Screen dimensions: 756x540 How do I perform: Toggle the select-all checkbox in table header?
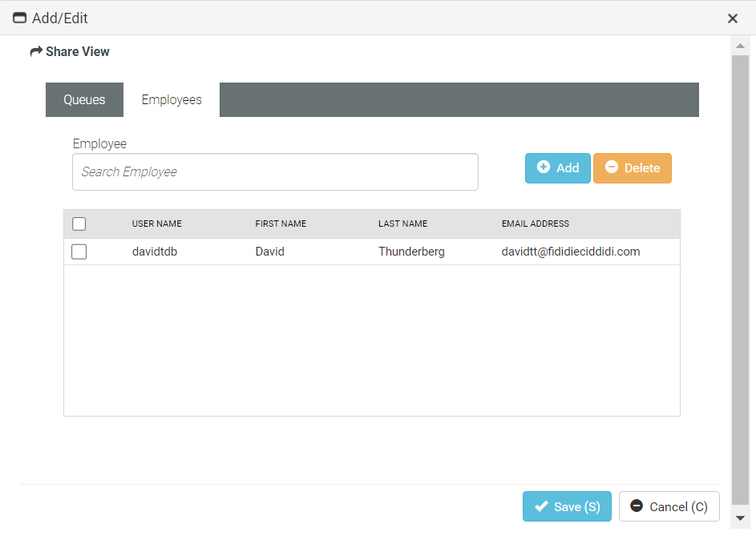(79, 224)
